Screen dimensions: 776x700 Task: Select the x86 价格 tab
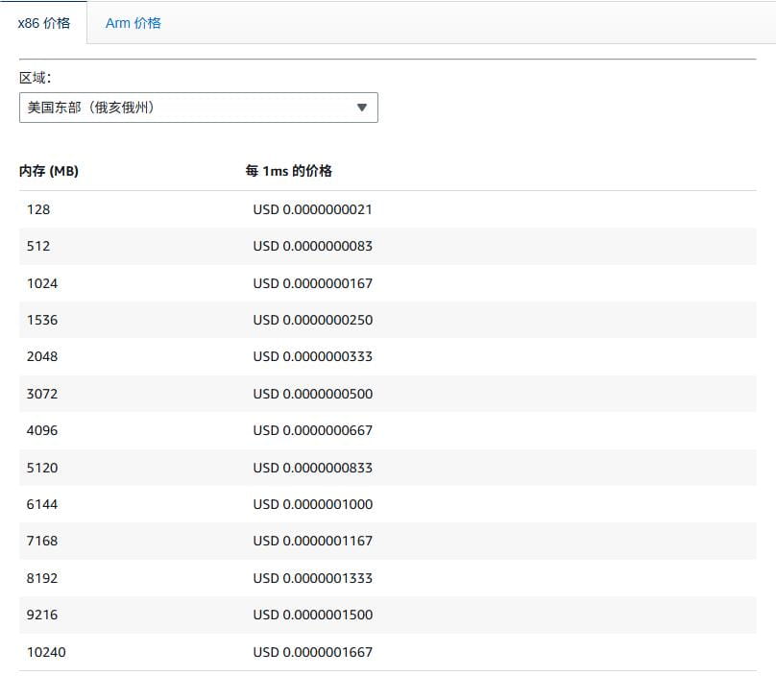(42, 21)
